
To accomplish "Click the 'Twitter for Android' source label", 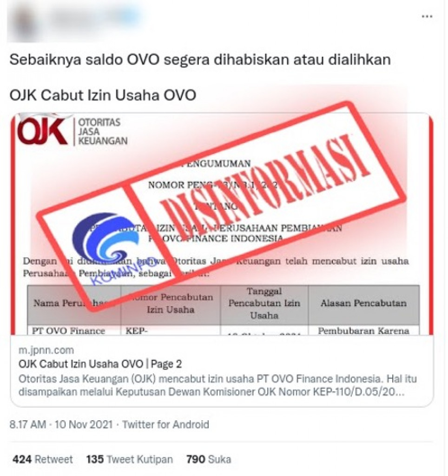I will [x=166, y=424].
